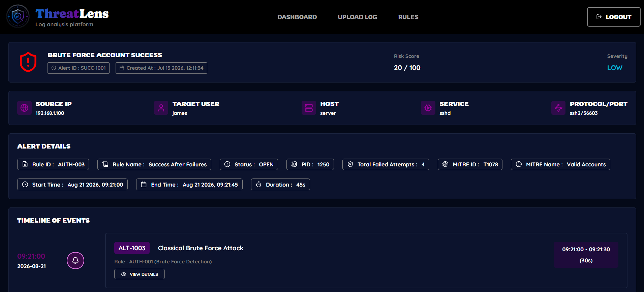The width and height of the screenshot is (644, 292).
Task: Click the Alert Details heading
Action: pos(44,146)
